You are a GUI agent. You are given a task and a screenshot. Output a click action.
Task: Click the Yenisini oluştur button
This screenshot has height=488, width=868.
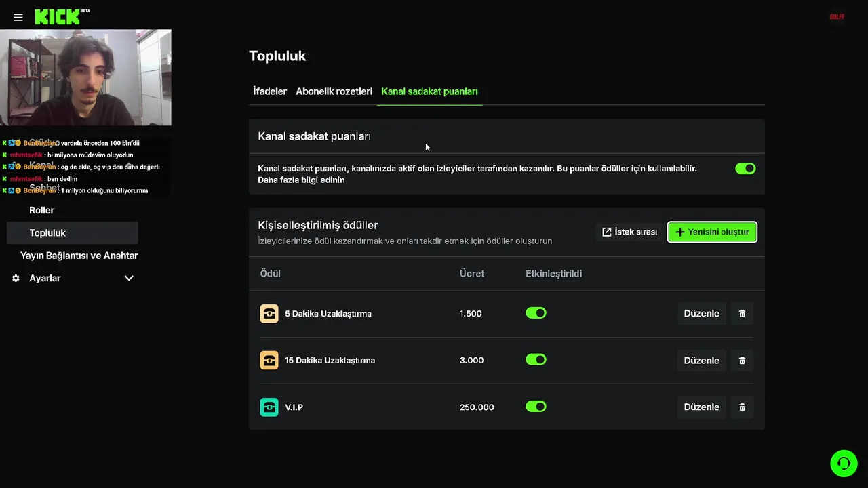click(712, 232)
